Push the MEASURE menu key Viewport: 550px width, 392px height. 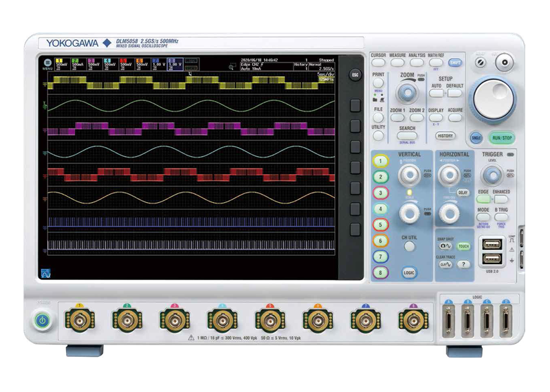pos(397,63)
